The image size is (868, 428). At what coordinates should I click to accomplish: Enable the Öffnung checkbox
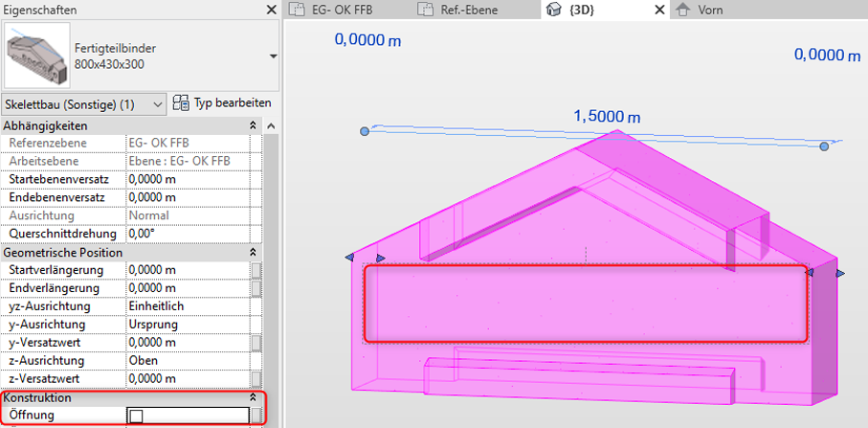tap(136, 416)
